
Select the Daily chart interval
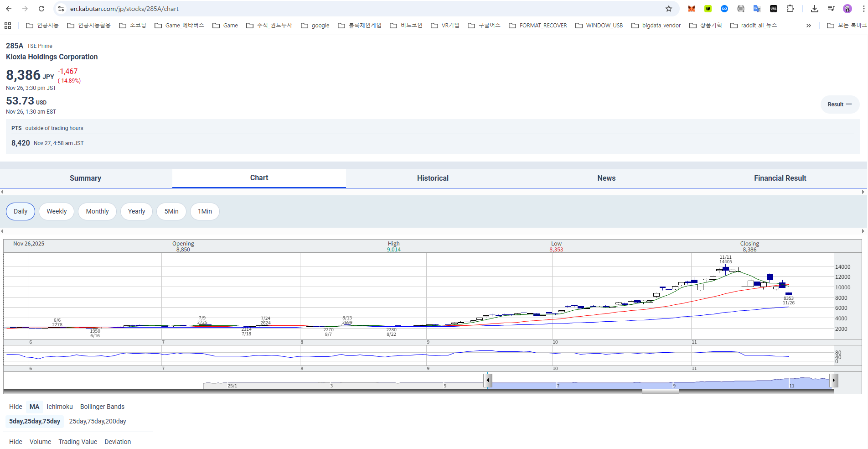(21, 211)
